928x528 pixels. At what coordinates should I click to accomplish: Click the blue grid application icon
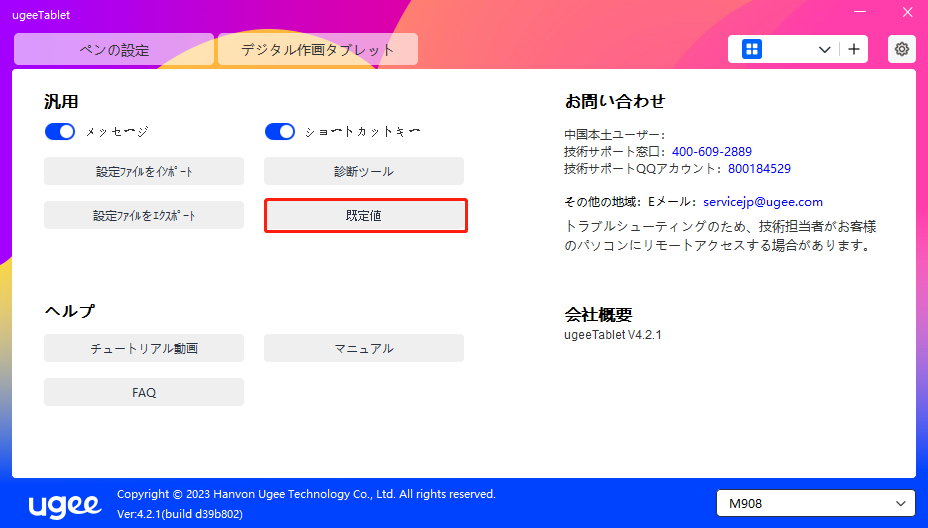[752, 49]
